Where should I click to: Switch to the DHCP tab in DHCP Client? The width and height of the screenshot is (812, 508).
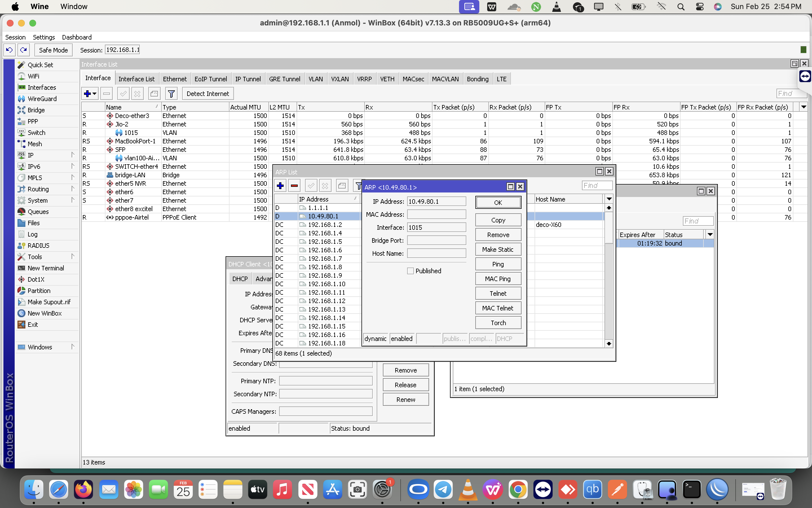pos(240,279)
